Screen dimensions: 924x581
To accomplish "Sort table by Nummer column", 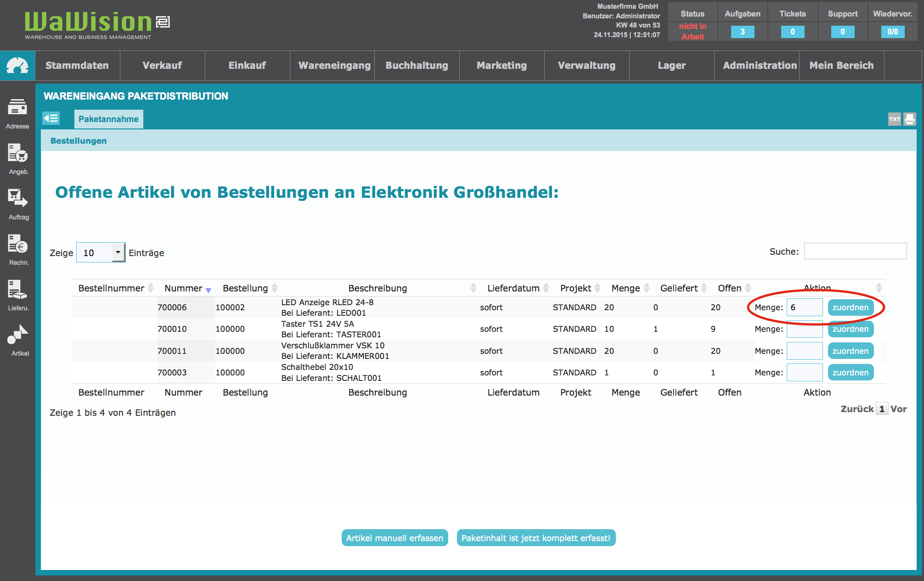I will pos(183,288).
